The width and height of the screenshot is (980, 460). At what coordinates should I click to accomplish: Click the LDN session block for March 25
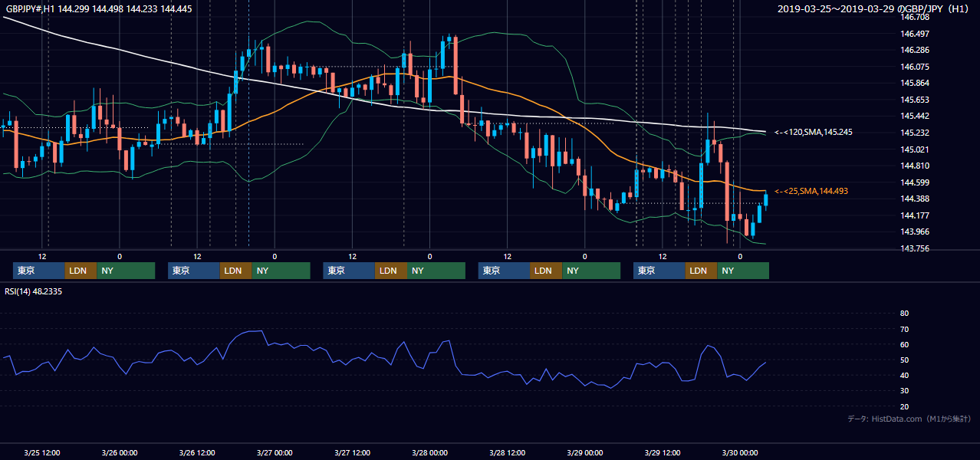pyautogui.click(x=81, y=271)
